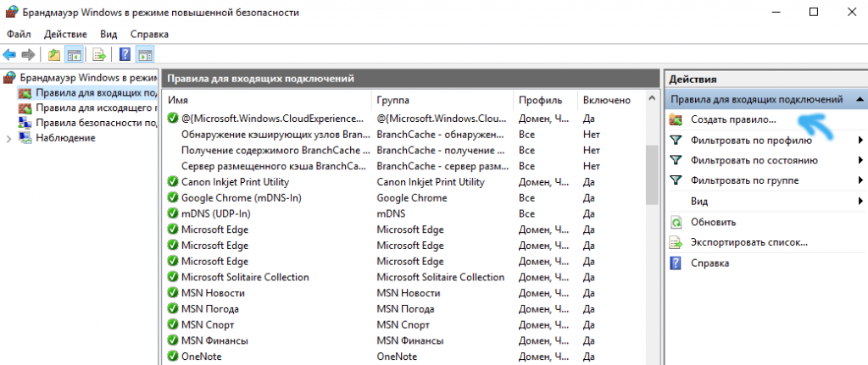Viewport: 868px width, 365px height.
Task: Toggle the console tree toolbar icon
Action: pos(73,54)
